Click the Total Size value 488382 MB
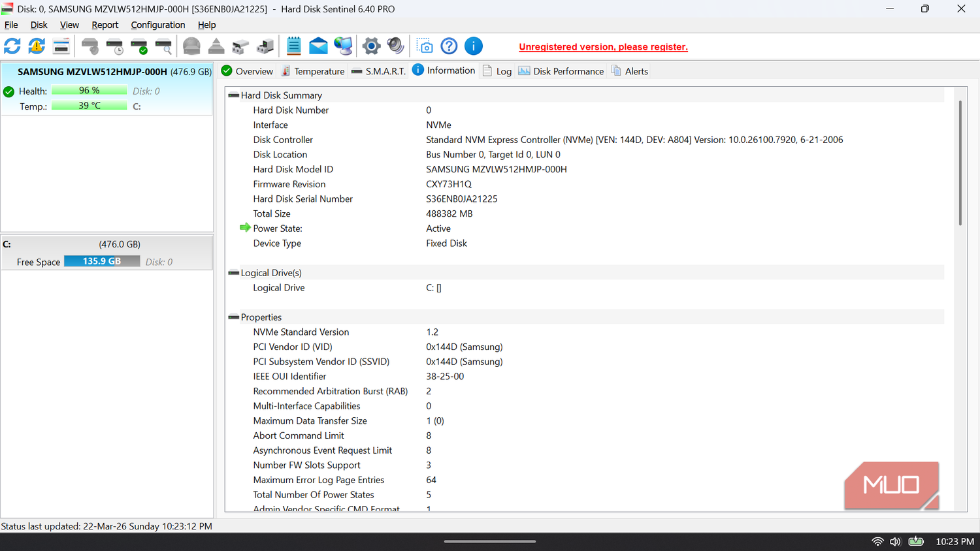Screen dimensions: 980x551 click(x=449, y=213)
